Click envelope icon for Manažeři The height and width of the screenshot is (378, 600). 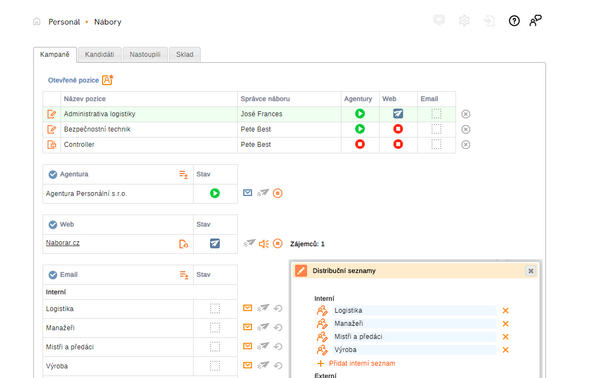[248, 327]
